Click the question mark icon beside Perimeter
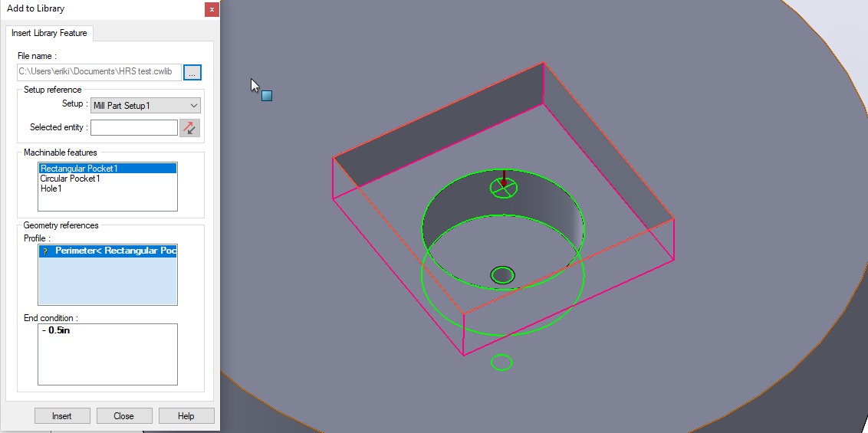The width and height of the screenshot is (868, 433). click(x=45, y=251)
